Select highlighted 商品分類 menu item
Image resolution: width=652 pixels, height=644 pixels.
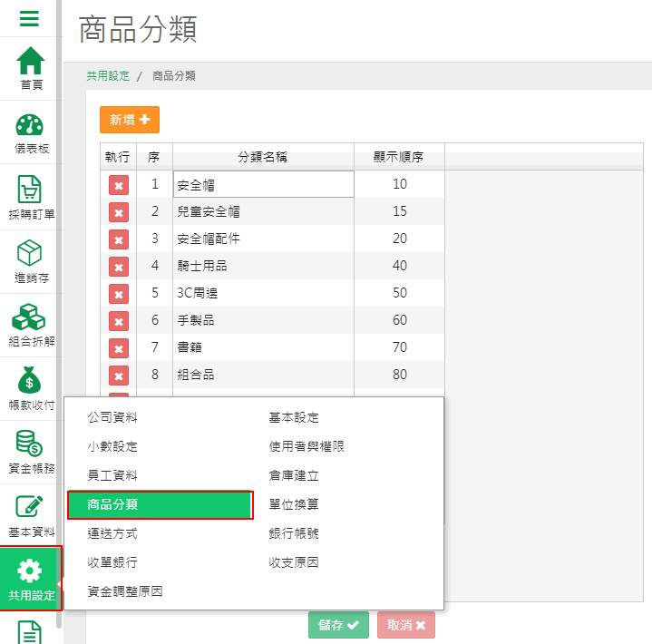pos(161,504)
